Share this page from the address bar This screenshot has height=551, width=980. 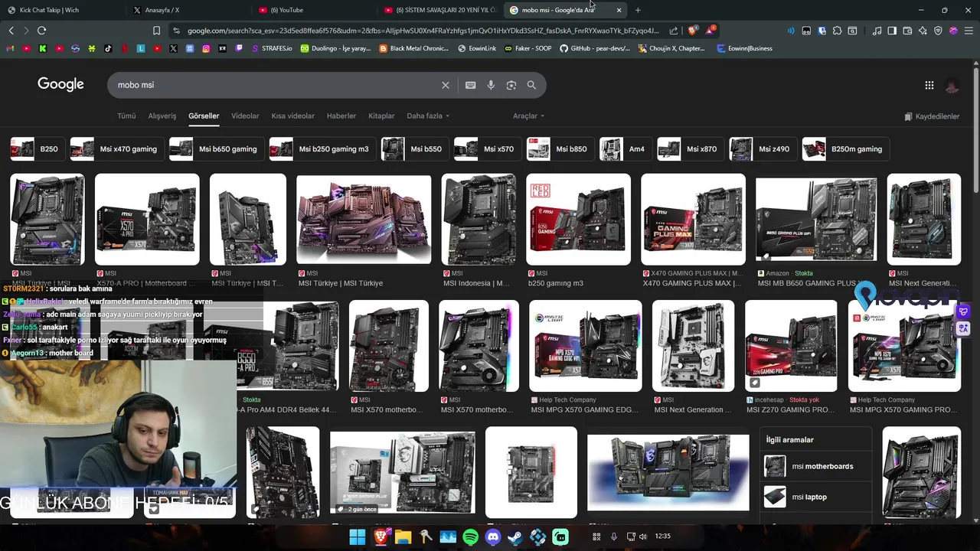pyautogui.click(x=673, y=31)
